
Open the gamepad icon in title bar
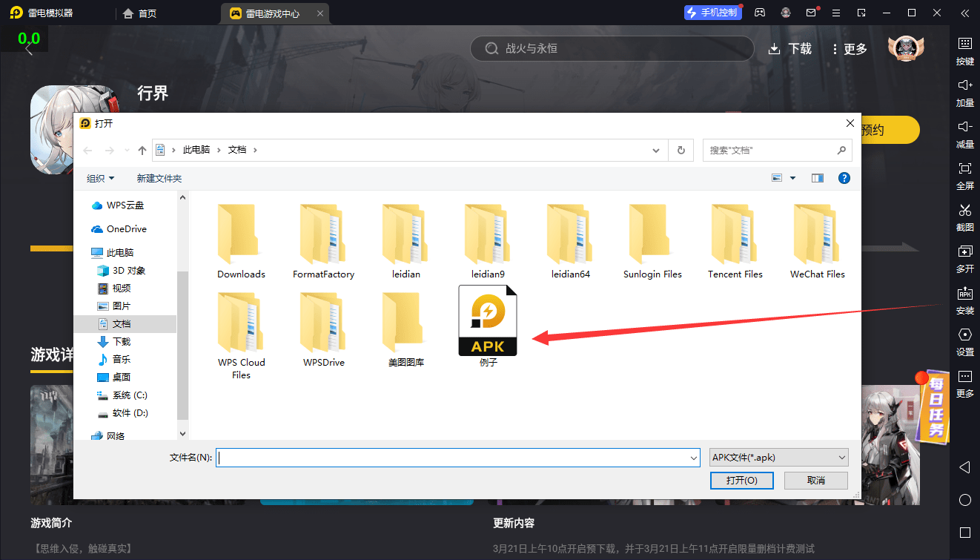(x=760, y=13)
